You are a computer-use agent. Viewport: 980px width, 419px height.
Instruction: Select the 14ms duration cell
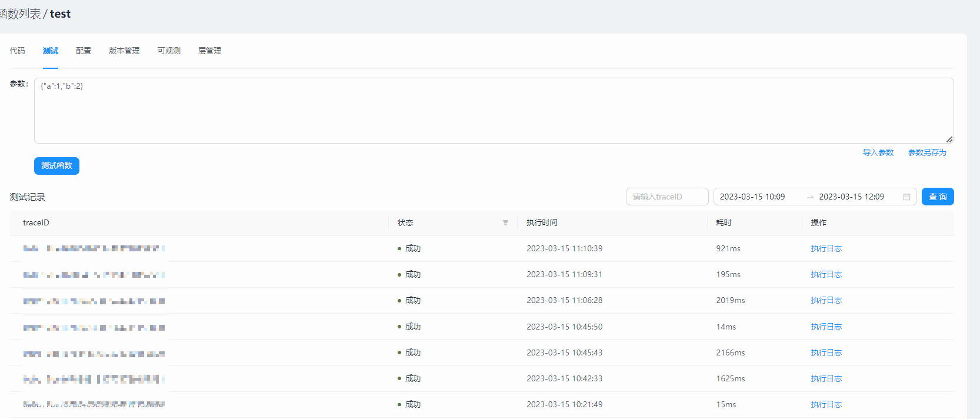tap(726, 327)
